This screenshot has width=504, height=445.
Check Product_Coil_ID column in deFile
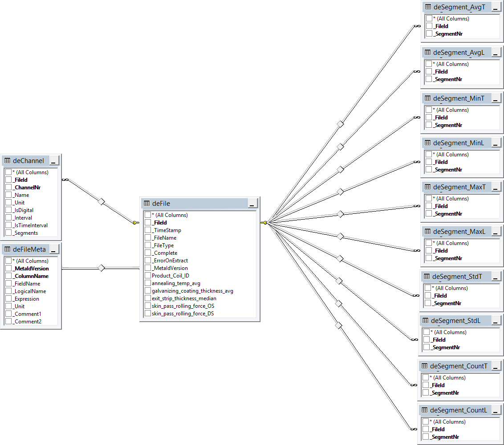148,275
